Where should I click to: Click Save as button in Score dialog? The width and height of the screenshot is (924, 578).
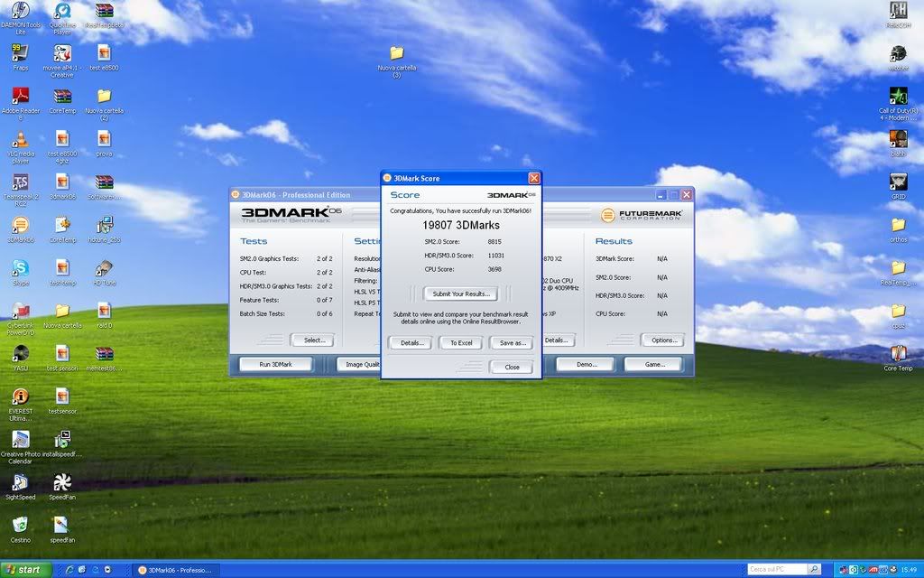click(512, 343)
